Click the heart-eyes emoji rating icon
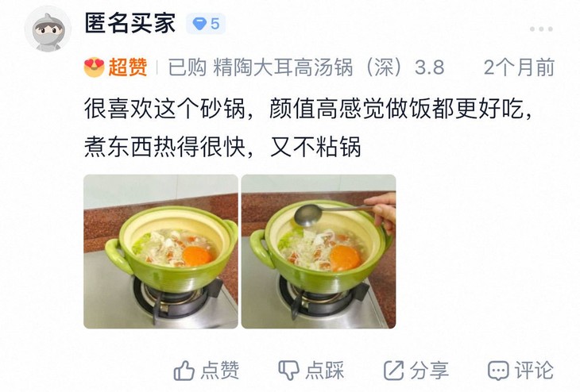 click(x=94, y=67)
